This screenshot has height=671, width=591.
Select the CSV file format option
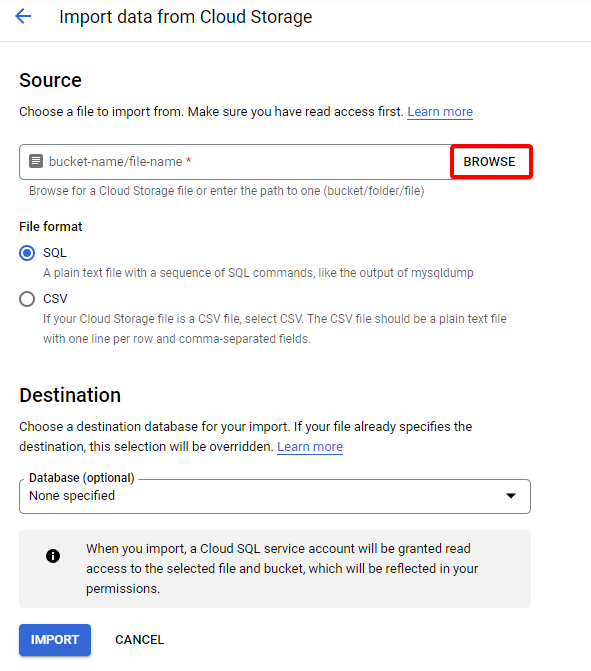pos(27,299)
